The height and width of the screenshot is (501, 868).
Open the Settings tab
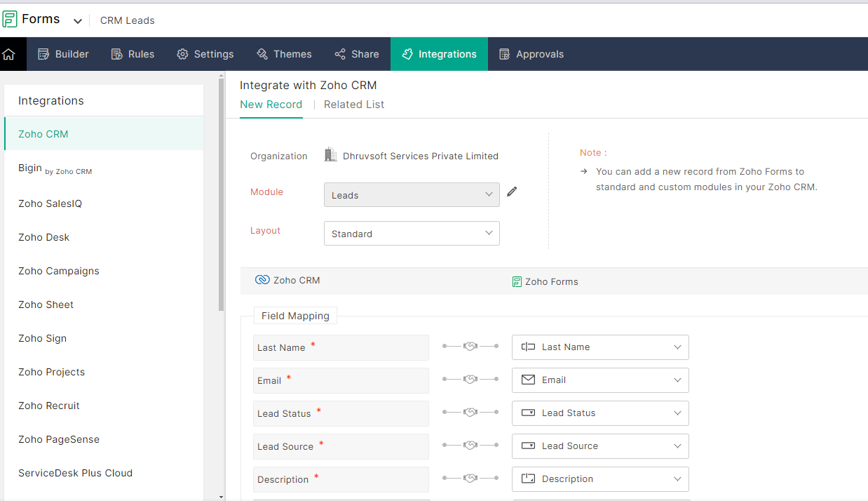[x=205, y=54]
